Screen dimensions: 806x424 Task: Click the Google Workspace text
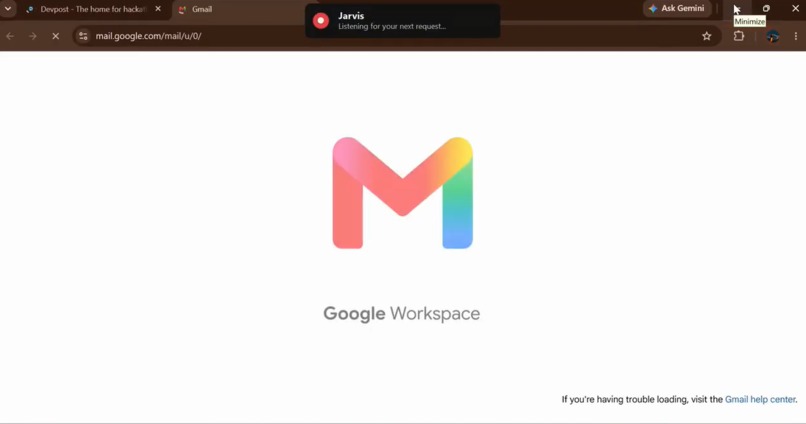(x=401, y=314)
